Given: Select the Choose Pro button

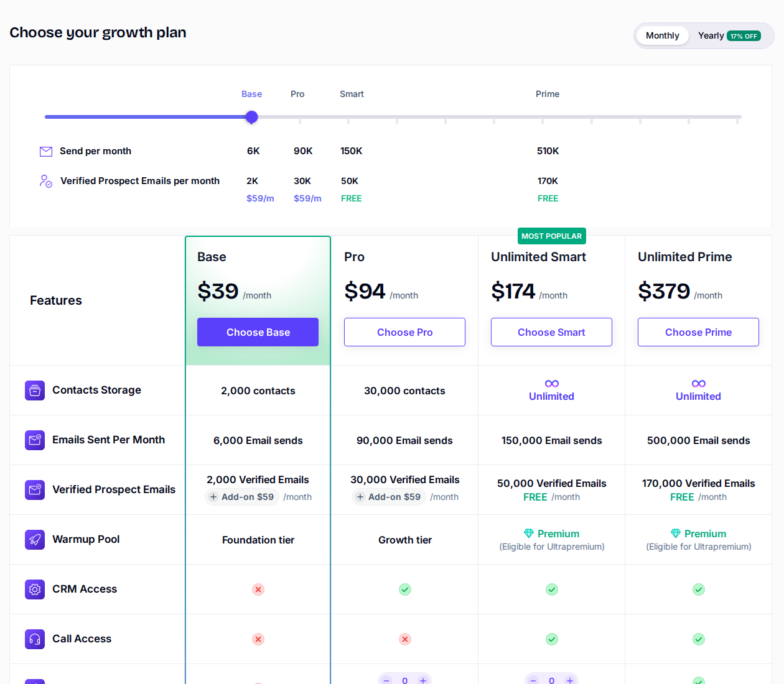Looking at the screenshot, I should pos(405,332).
